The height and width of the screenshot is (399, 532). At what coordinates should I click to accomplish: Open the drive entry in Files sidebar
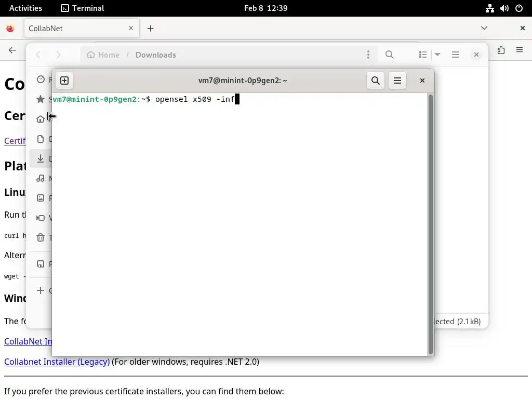(x=41, y=264)
